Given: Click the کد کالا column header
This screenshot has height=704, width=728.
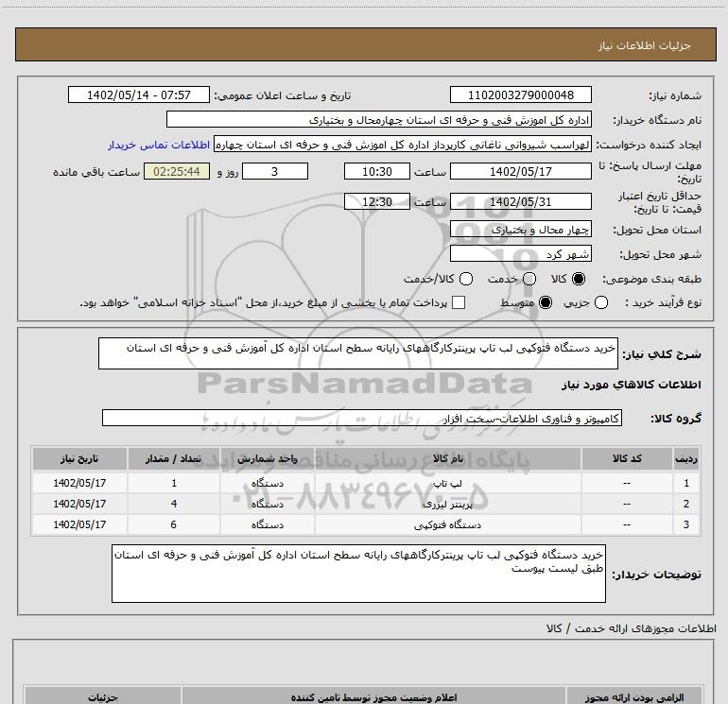Looking at the screenshot, I should [x=627, y=459].
